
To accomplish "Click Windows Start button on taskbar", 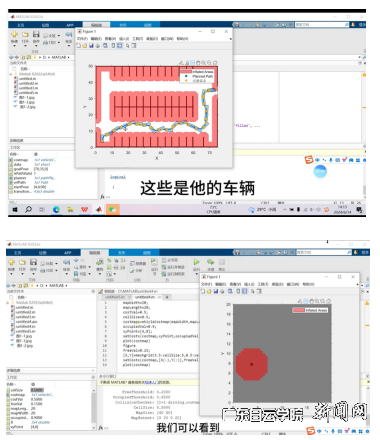I will tap(15, 209).
